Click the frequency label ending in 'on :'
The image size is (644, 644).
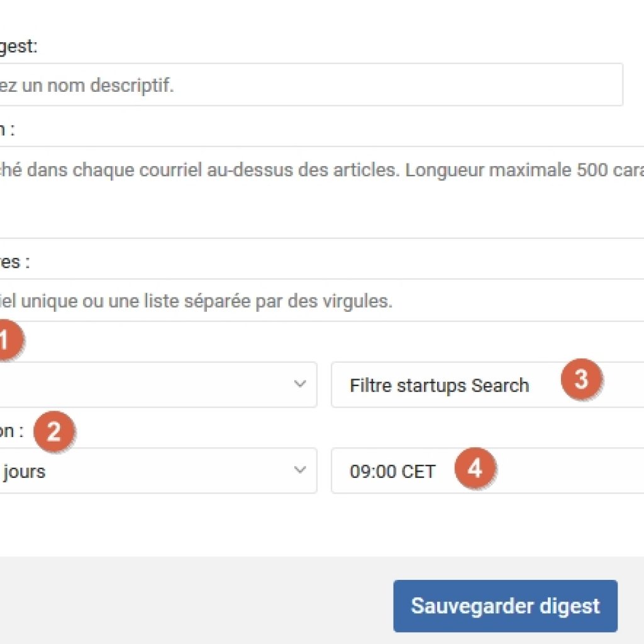11,431
